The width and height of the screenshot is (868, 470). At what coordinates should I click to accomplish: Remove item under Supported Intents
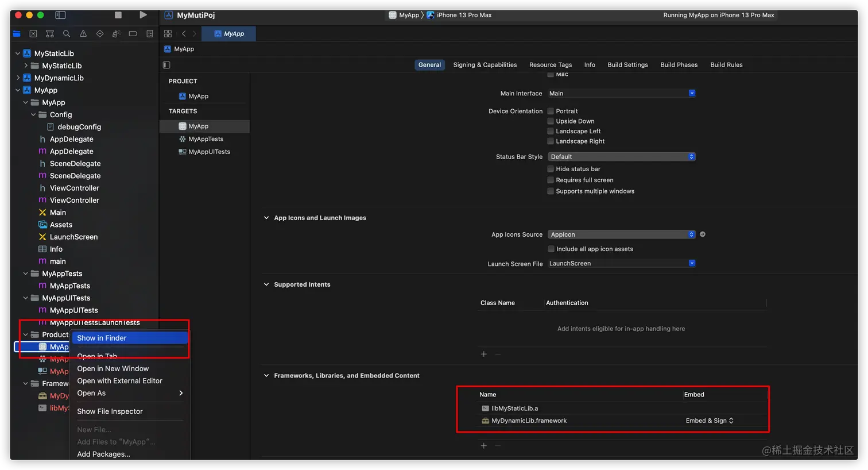498,354
